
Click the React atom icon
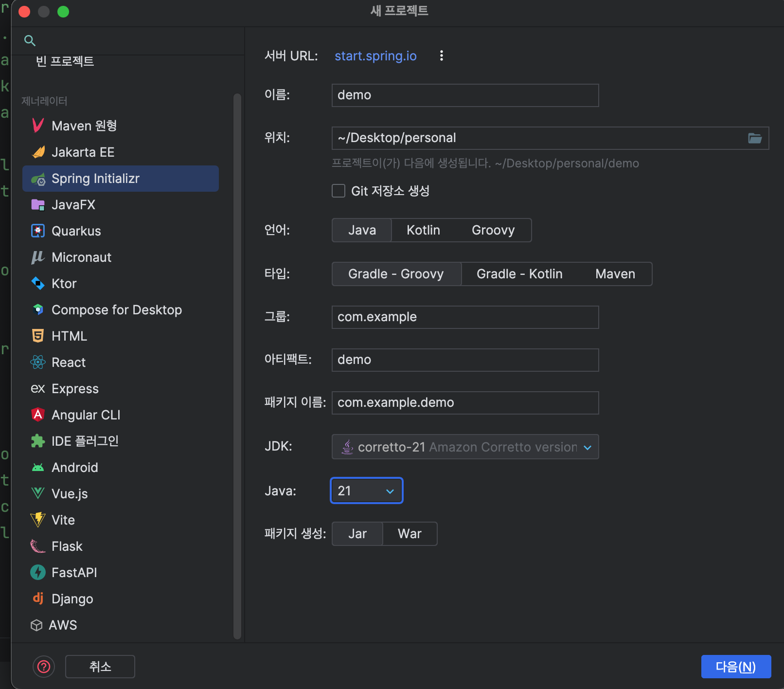pos(38,362)
